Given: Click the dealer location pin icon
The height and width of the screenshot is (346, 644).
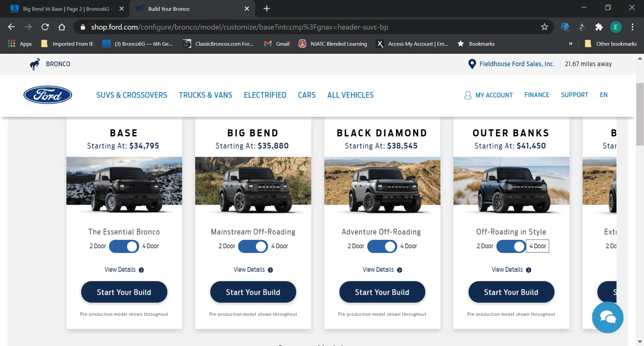Looking at the screenshot, I should pos(472,64).
